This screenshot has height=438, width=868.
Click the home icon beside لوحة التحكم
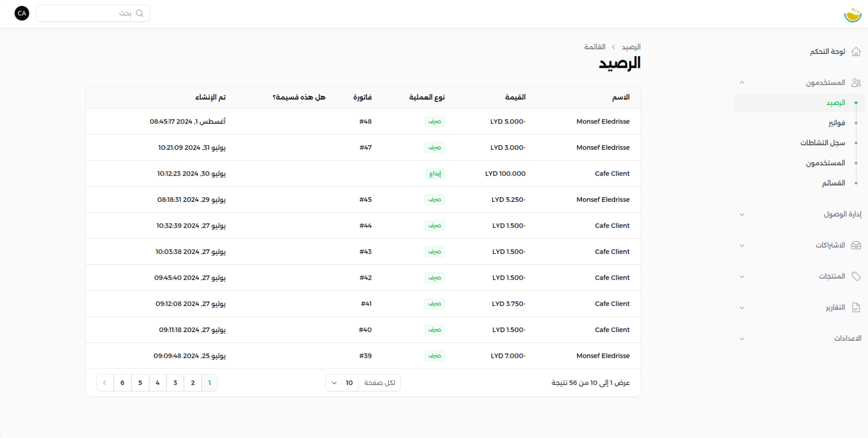(x=856, y=52)
